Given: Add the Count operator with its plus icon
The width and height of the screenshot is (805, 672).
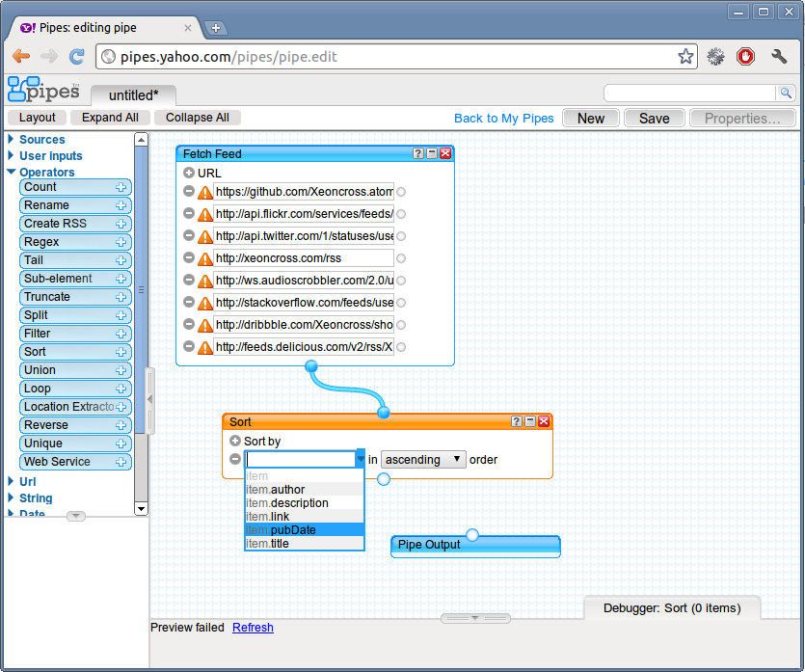Looking at the screenshot, I should 121,187.
